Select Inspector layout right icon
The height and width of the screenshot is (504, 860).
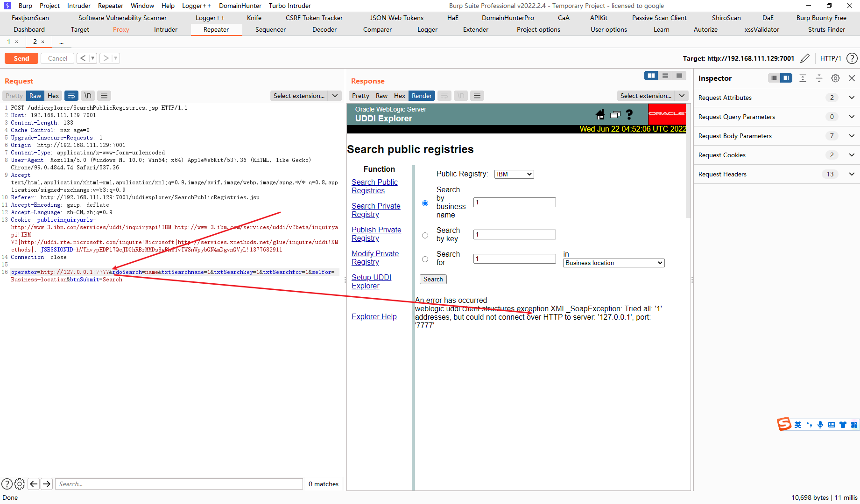click(x=786, y=78)
